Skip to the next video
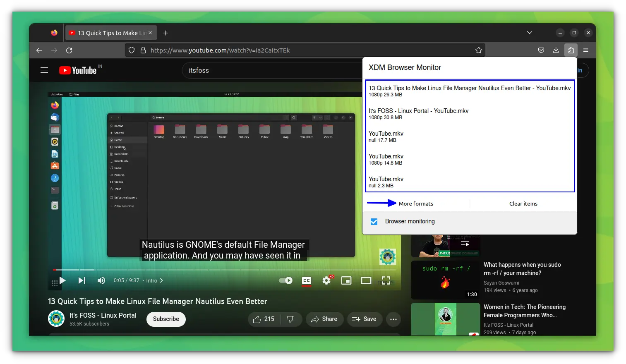Image resolution: width=626 pixels, height=364 pixels. [x=82, y=280]
